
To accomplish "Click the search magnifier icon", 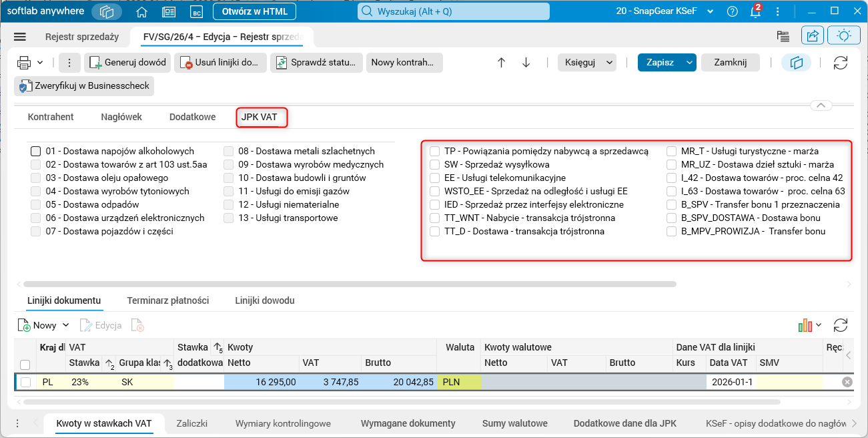I will pyautogui.click(x=368, y=11).
